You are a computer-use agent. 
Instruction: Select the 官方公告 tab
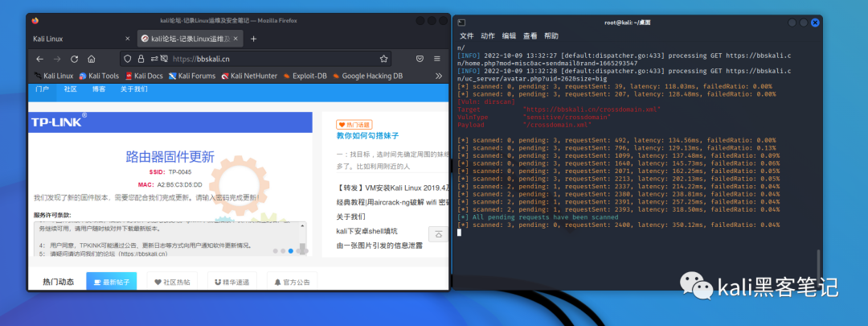(292, 283)
